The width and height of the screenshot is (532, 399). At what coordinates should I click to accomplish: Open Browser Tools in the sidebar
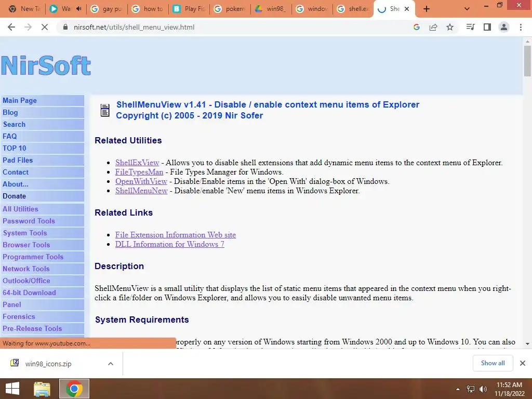(x=42, y=245)
